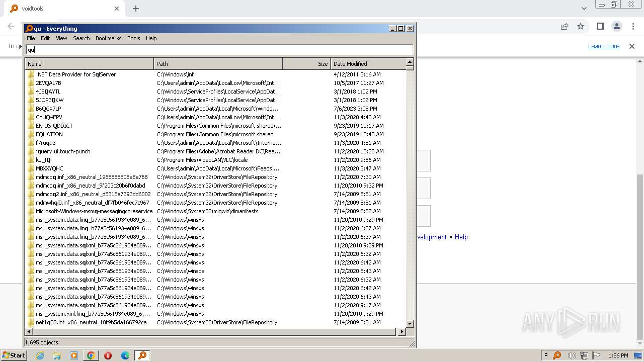Open Chrome tab search dropdown
Viewport: 644px width, 362px height.
click(x=584, y=9)
